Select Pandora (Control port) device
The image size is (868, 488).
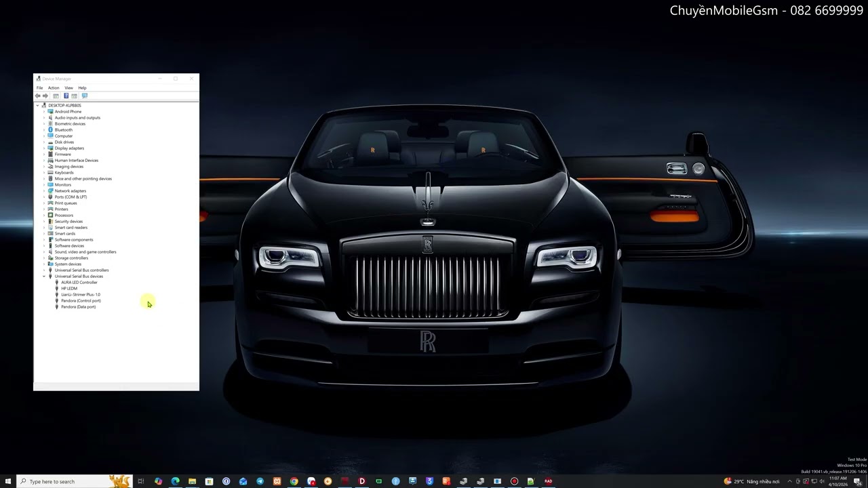[81, 301]
